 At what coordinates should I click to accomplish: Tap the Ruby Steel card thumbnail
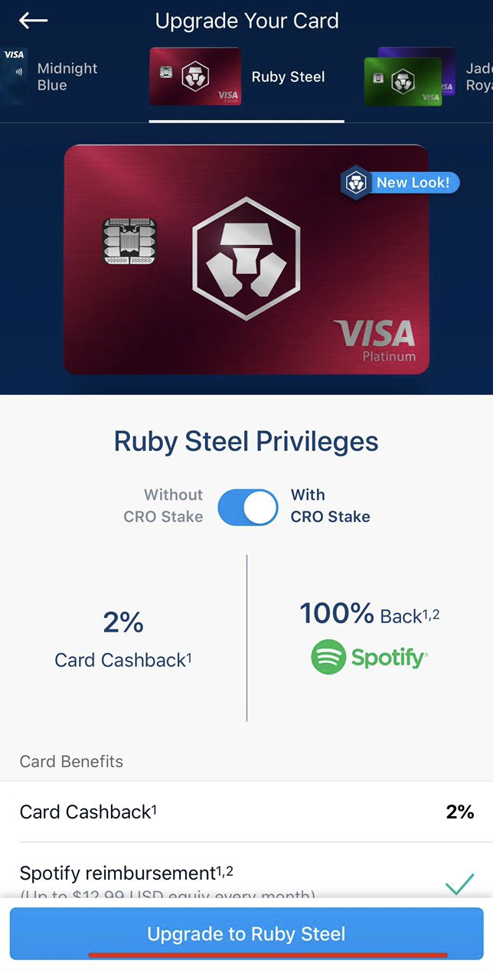tap(195, 77)
